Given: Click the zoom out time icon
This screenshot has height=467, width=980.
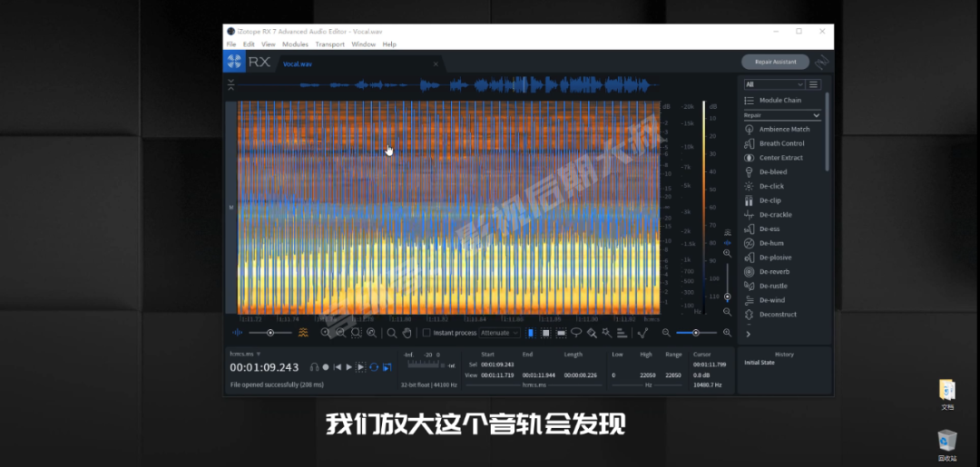Looking at the screenshot, I should (340, 333).
